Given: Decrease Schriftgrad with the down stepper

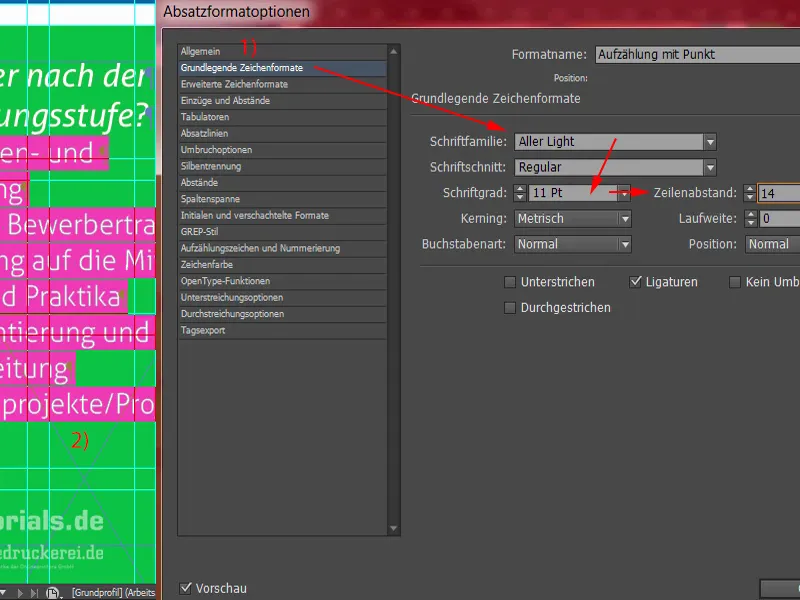Looking at the screenshot, I should (x=520, y=197).
